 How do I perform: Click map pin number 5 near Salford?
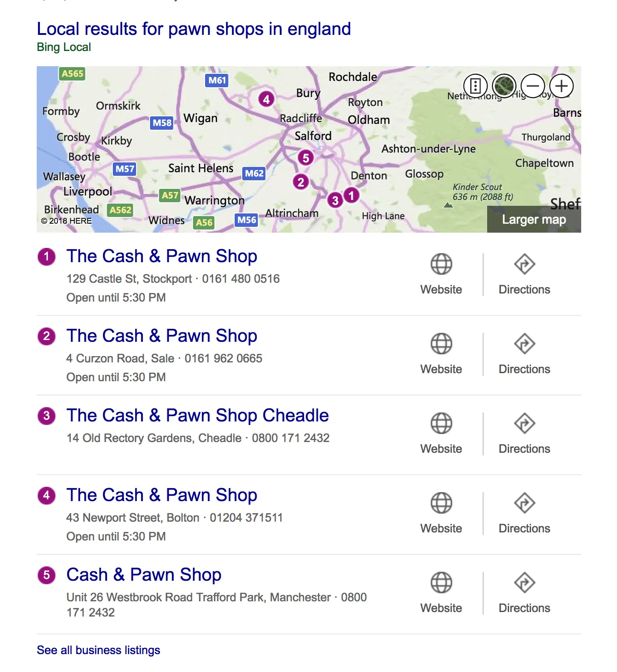click(x=306, y=157)
